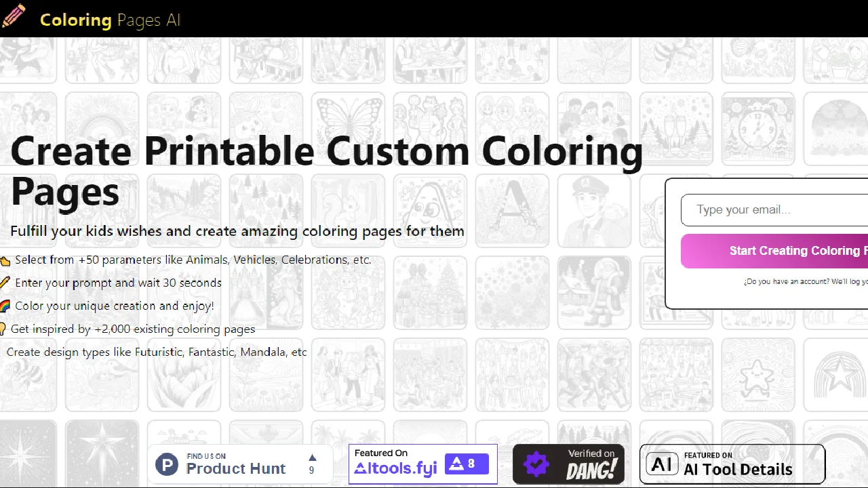
Task: Open the Santa Claus coloring page thumbnail
Action: [x=594, y=293]
